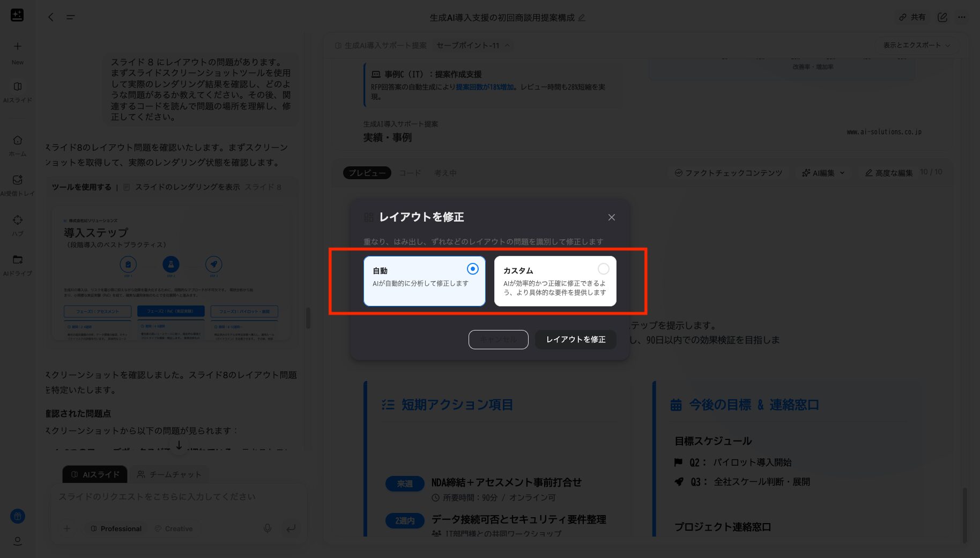
Task: Select the 自動 layout fix option
Action: tap(424, 281)
